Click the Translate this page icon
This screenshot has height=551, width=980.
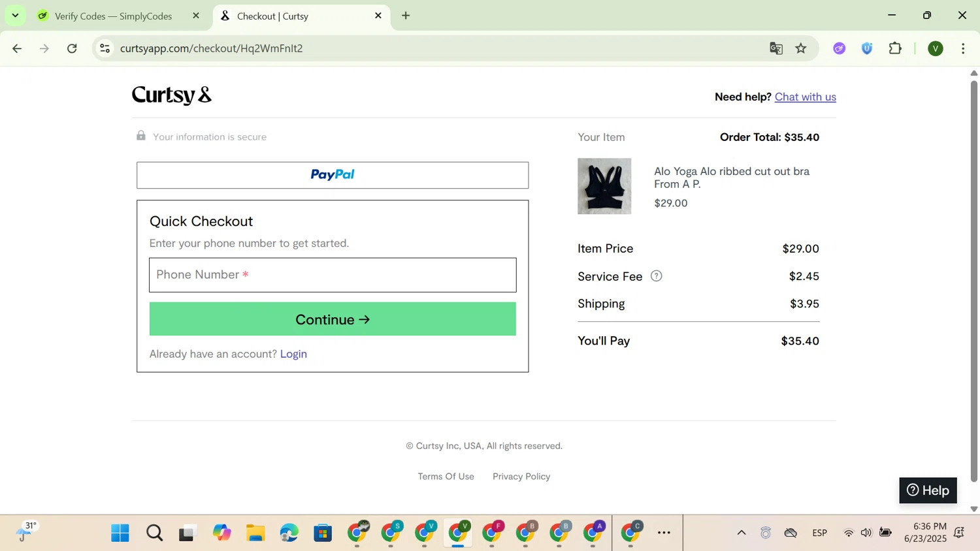[776, 48]
